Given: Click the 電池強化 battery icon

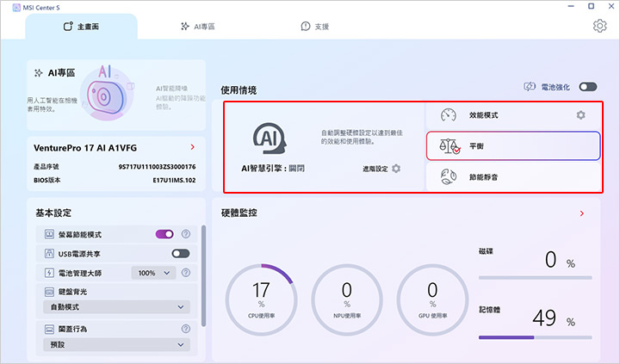Looking at the screenshot, I should click(529, 87).
